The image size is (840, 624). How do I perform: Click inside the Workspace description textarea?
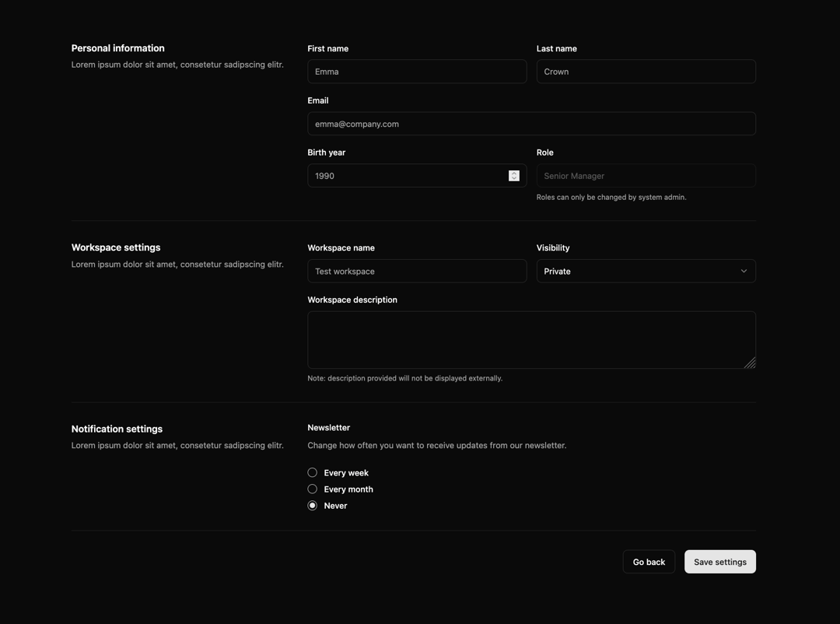pos(531,340)
